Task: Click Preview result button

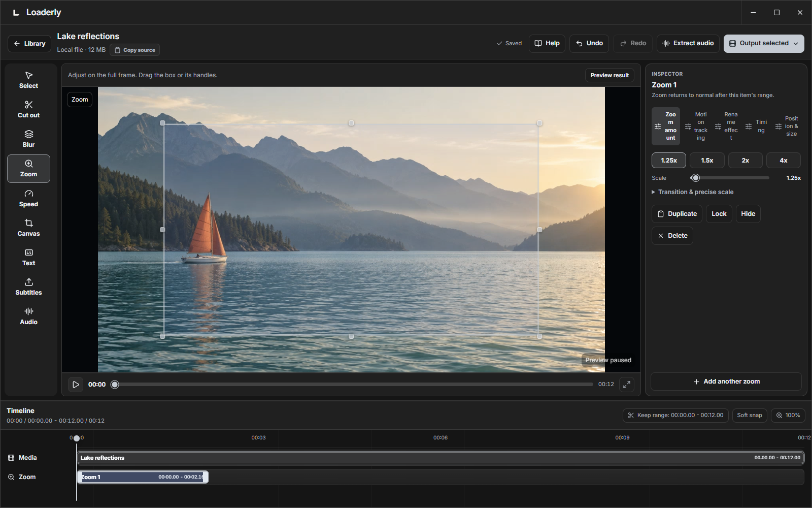Action: 610,75
